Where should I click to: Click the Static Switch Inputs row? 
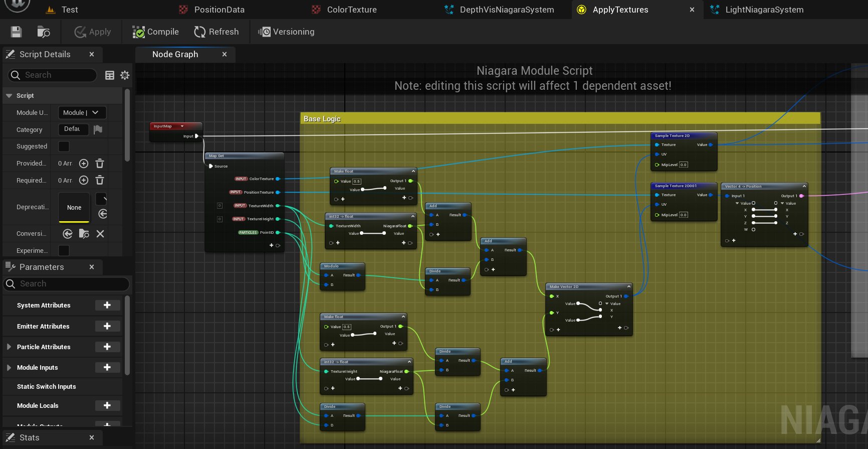[x=62, y=387]
